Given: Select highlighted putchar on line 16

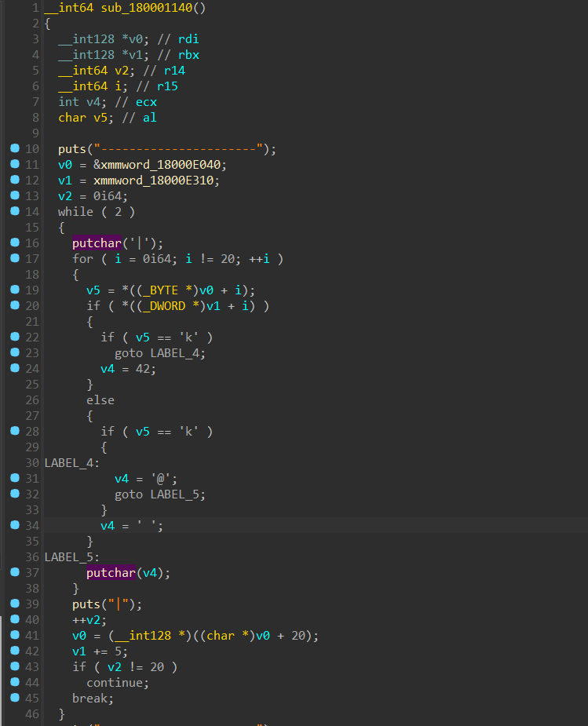Looking at the screenshot, I should click(97, 243).
